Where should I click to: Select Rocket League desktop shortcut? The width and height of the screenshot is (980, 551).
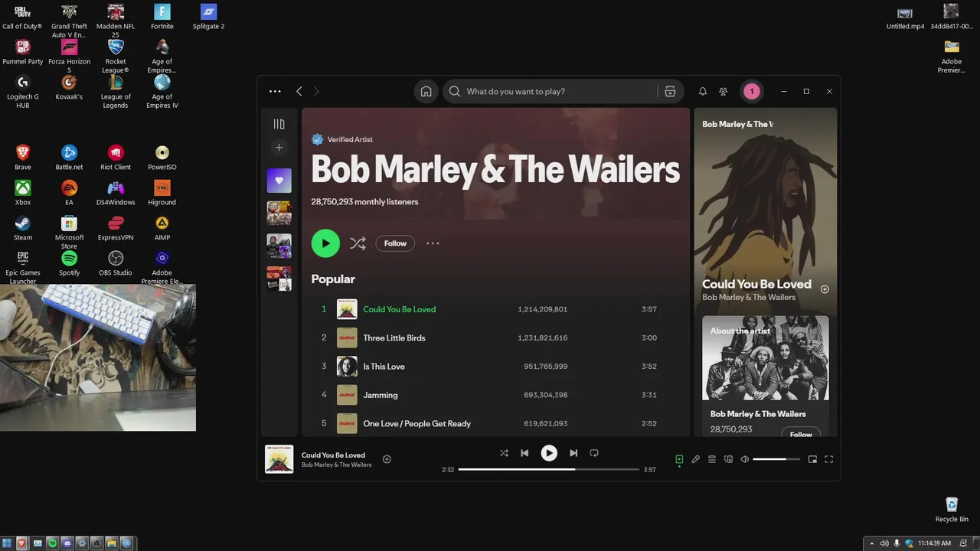(x=116, y=57)
